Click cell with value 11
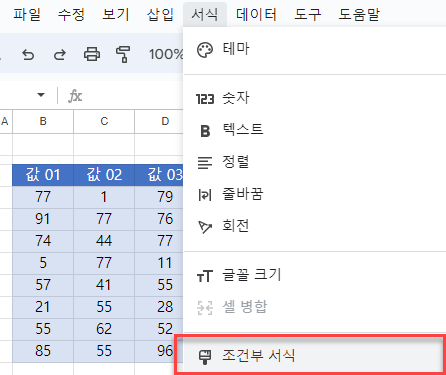The image size is (446, 375). click(x=159, y=263)
